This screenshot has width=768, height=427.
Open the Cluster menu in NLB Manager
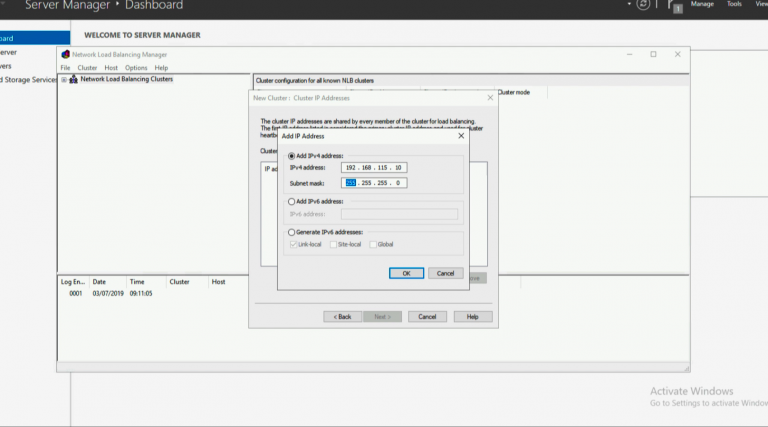click(x=87, y=68)
